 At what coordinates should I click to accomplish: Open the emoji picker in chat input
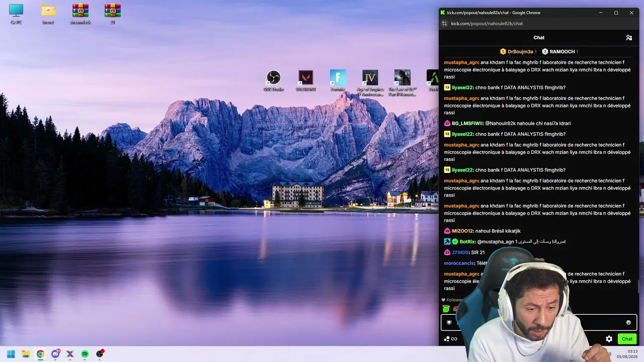(628, 323)
